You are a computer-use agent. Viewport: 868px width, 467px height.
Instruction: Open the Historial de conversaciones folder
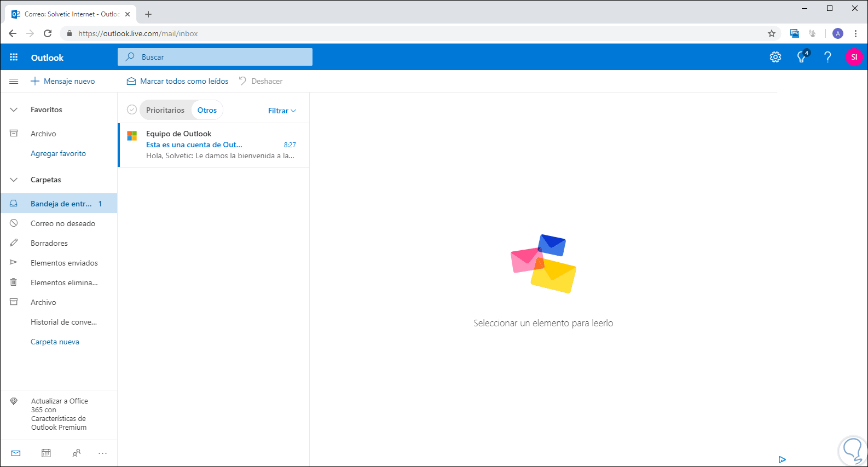59,322
